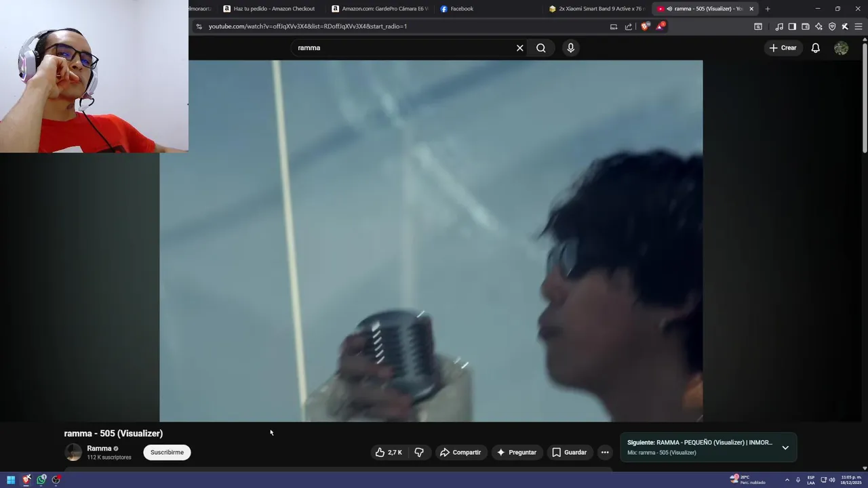This screenshot has width=868, height=488.
Task: Open YouTube notifications bell
Action: (x=816, y=48)
